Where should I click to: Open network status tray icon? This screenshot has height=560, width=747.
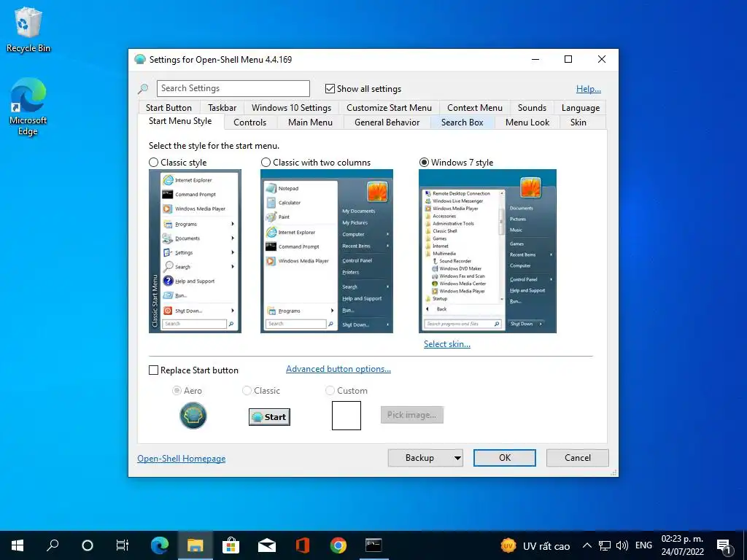point(605,545)
